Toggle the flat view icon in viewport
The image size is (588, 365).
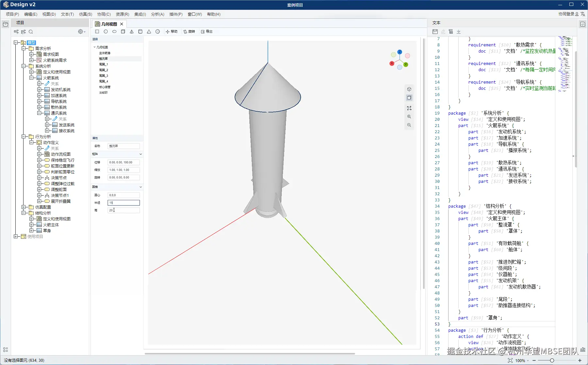pos(409,98)
